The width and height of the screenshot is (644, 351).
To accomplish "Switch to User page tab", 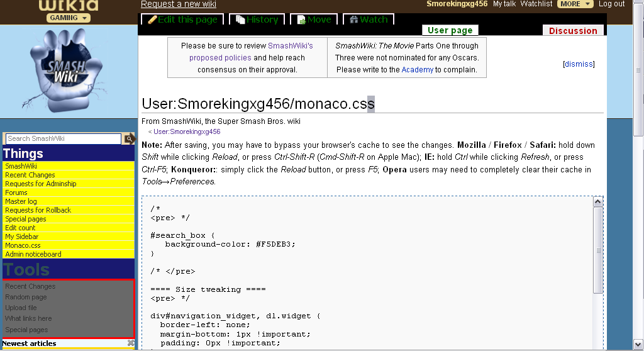I will coord(450,30).
